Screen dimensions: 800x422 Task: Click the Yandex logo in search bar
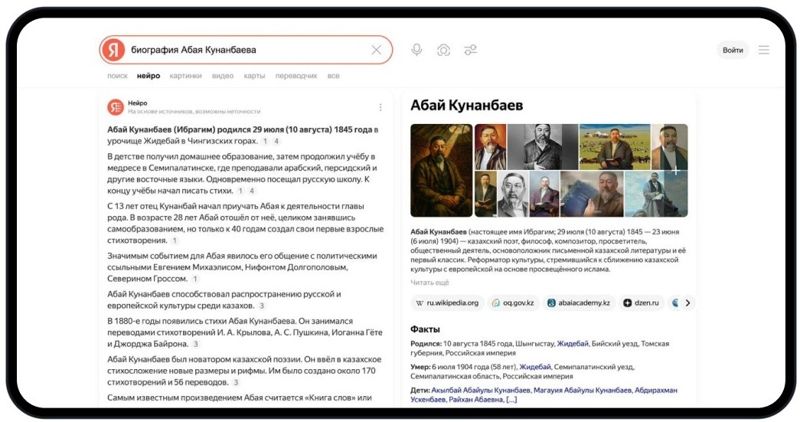[x=113, y=50]
